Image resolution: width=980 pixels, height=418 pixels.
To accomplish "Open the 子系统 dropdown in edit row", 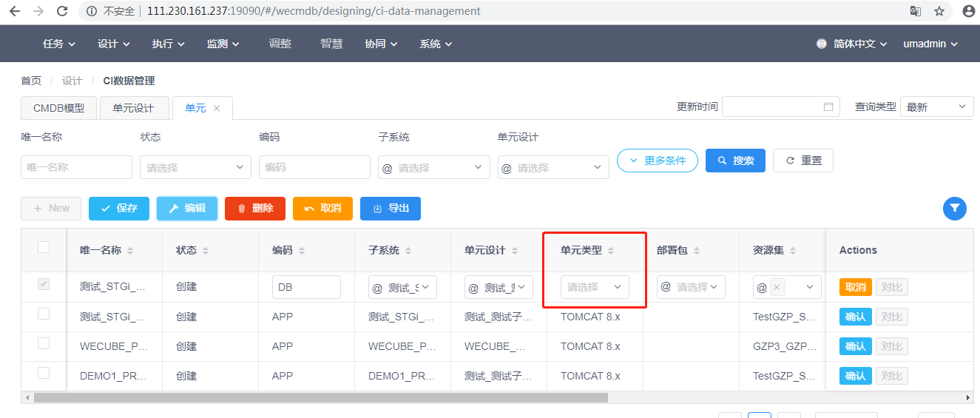I will (402, 287).
